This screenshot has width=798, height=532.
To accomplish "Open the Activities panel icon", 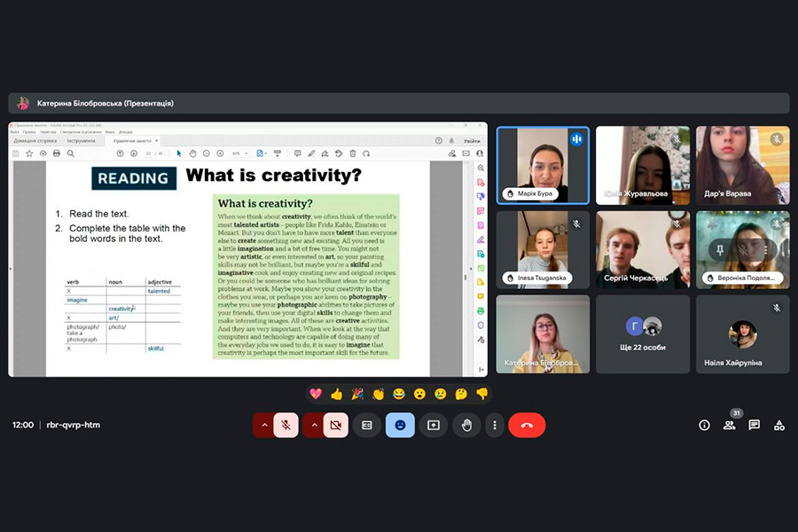I will click(779, 425).
